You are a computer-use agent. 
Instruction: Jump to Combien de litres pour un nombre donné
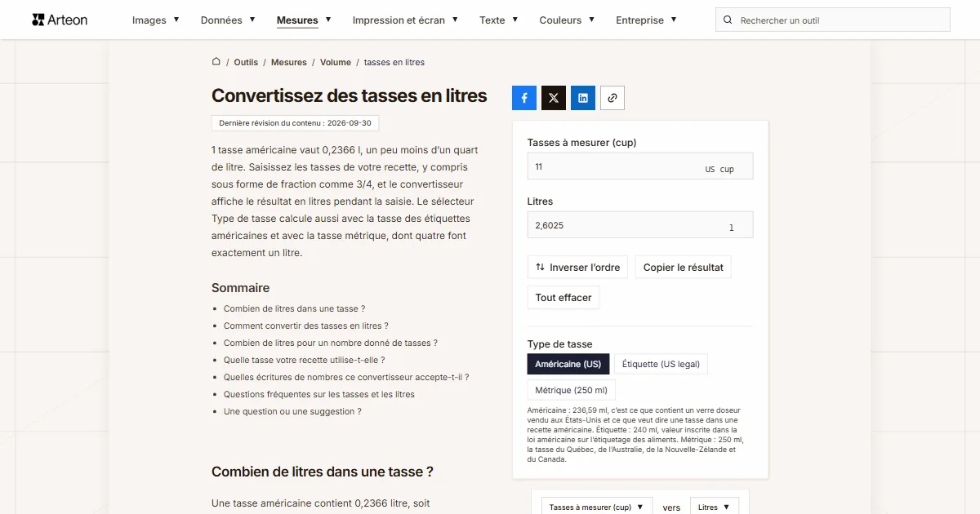coord(331,343)
